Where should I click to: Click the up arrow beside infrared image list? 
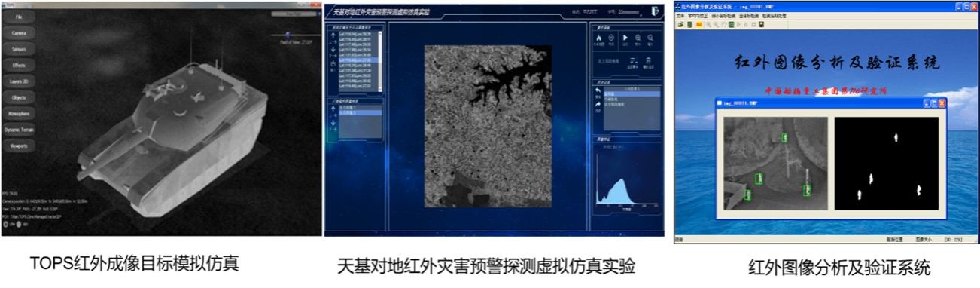point(333,109)
